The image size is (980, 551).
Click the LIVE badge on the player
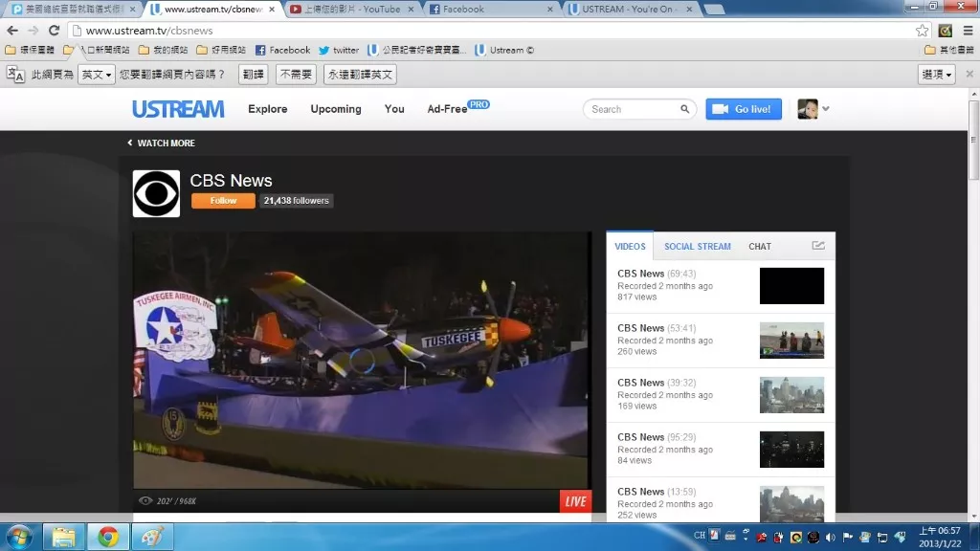coord(575,501)
